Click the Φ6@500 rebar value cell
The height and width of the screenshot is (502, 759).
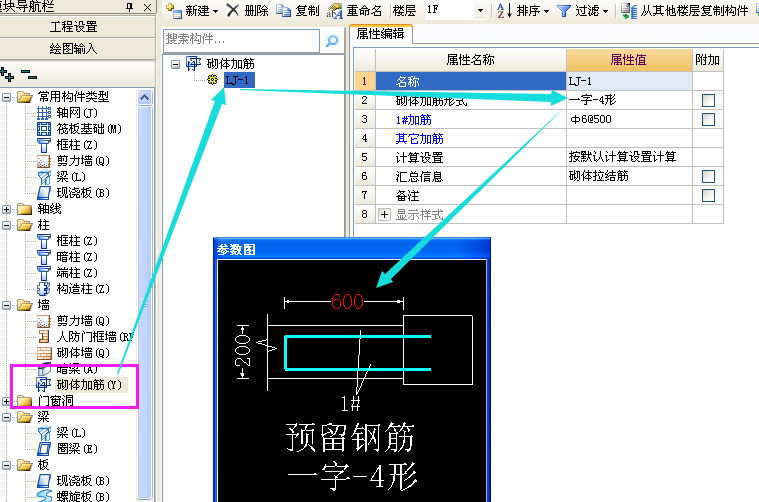[x=629, y=119]
